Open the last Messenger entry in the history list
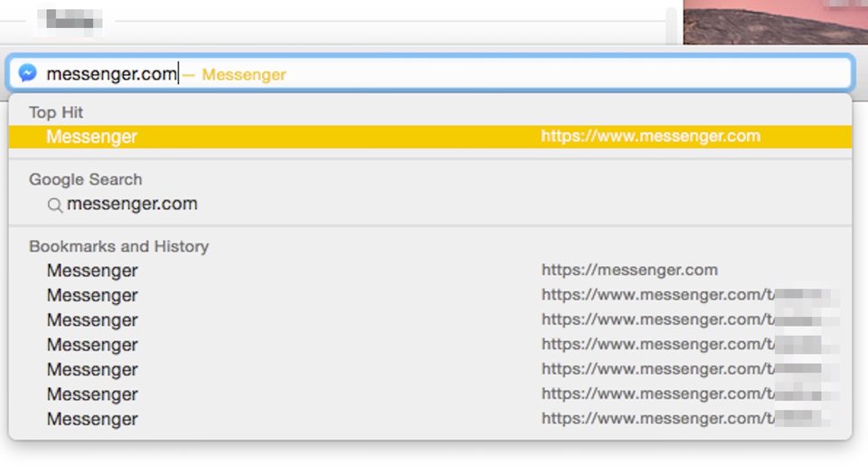Screen dimensions: 868x466 pos(92,419)
